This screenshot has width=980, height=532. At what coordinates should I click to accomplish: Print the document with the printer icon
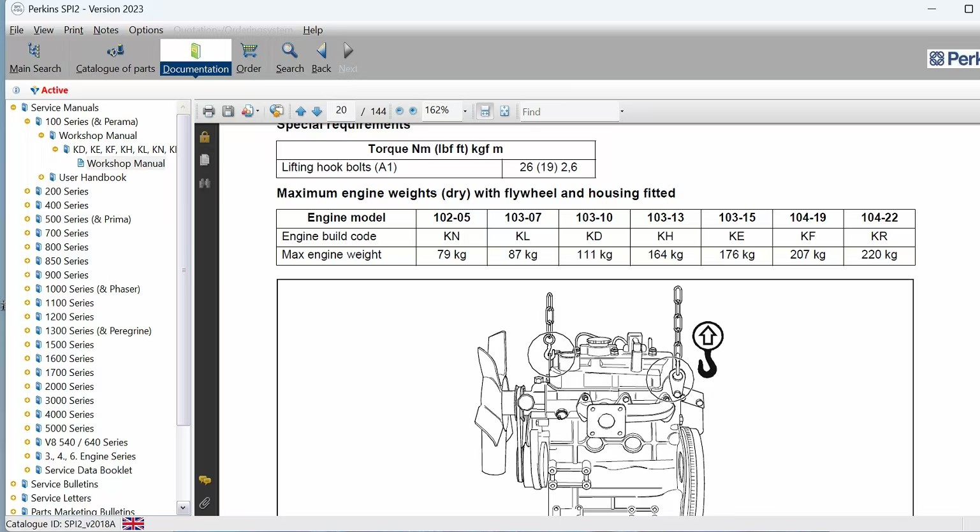pyautogui.click(x=208, y=111)
